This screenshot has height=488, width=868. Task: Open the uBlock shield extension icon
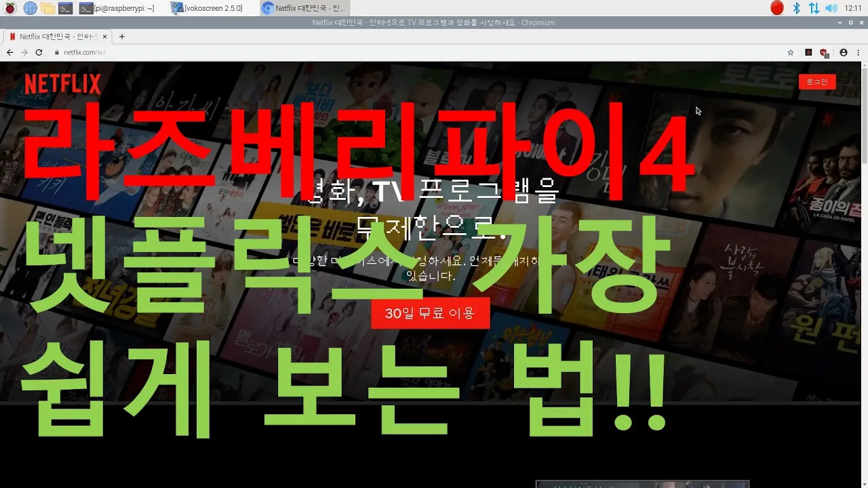coord(824,52)
